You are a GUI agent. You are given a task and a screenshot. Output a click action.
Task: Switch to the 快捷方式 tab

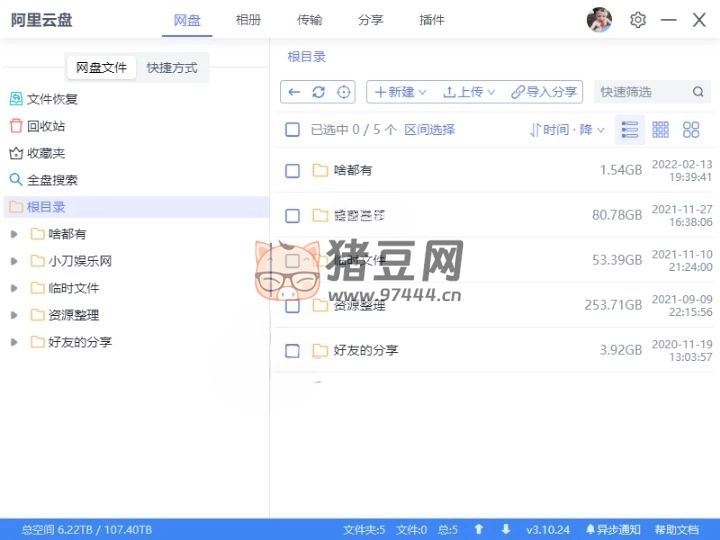[x=172, y=68]
